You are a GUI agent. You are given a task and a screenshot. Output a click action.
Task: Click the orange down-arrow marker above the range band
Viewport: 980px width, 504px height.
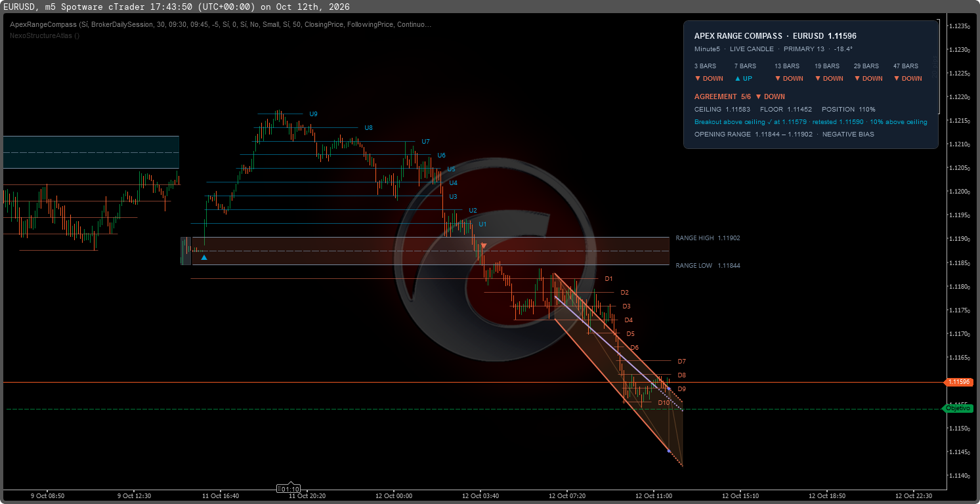click(x=484, y=246)
